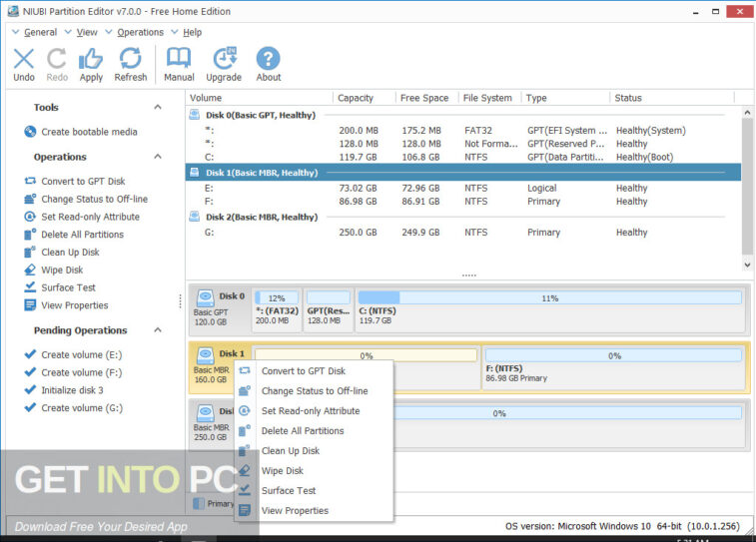Screen dimensions: 756x542
Task: Select F: (NTFS) 0% usage bar
Action: tap(614, 355)
